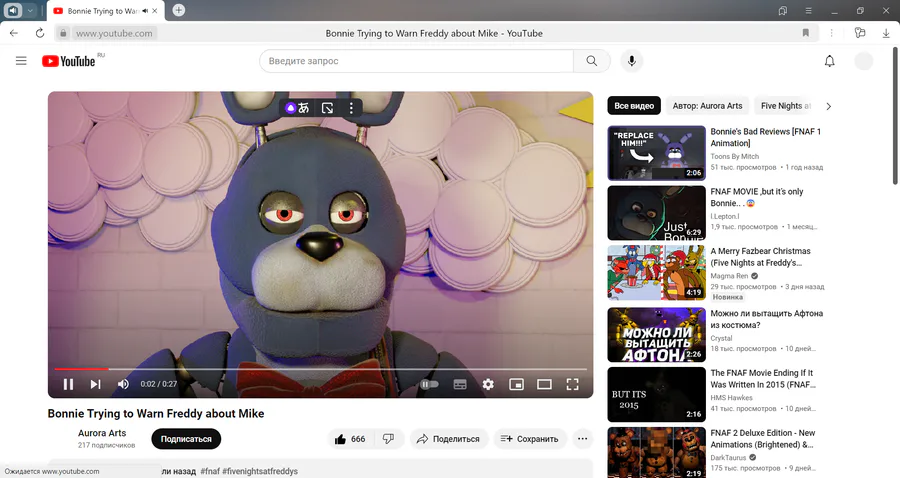The width and height of the screenshot is (900, 478).
Task: Open the account avatar menu
Action: pyautogui.click(x=864, y=61)
